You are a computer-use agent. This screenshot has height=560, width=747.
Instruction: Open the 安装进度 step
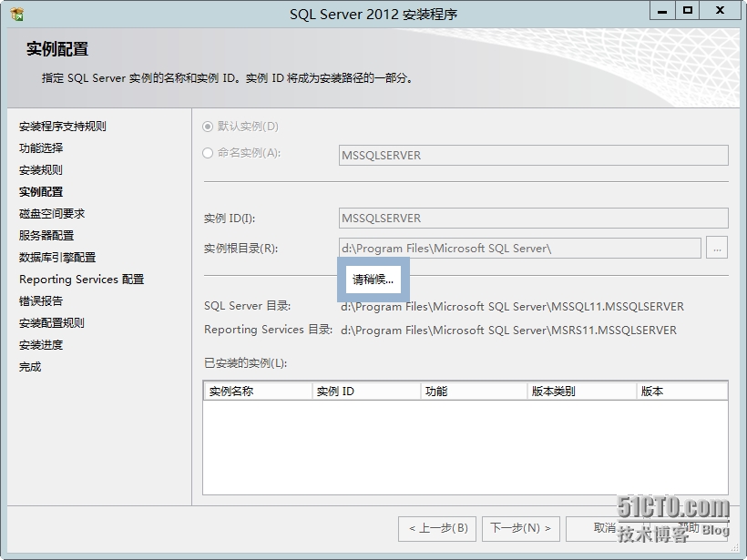[41, 345]
